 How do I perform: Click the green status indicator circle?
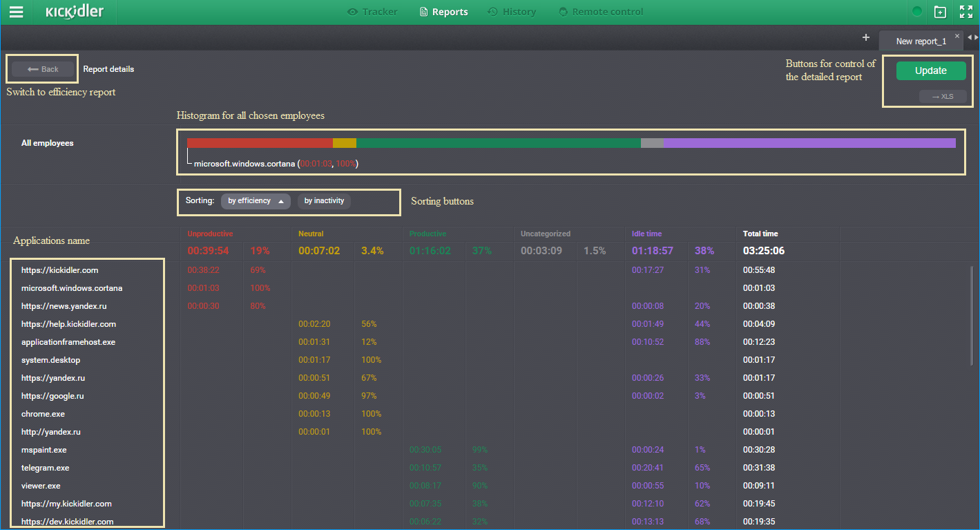tap(917, 12)
